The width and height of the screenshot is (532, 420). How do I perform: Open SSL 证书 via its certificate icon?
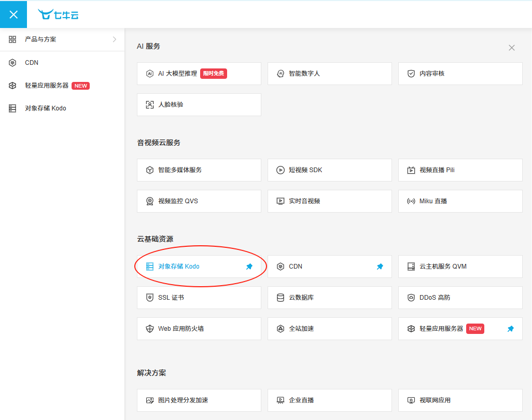coord(150,297)
